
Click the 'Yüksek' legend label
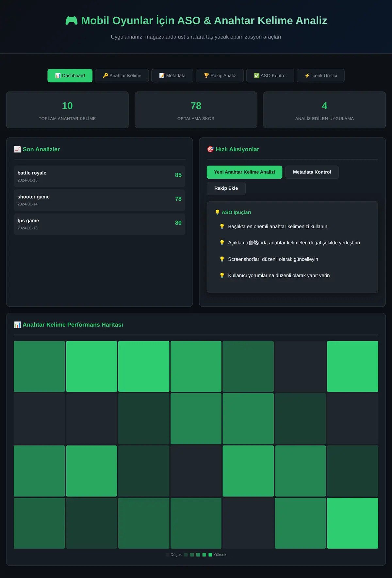coord(220,554)
